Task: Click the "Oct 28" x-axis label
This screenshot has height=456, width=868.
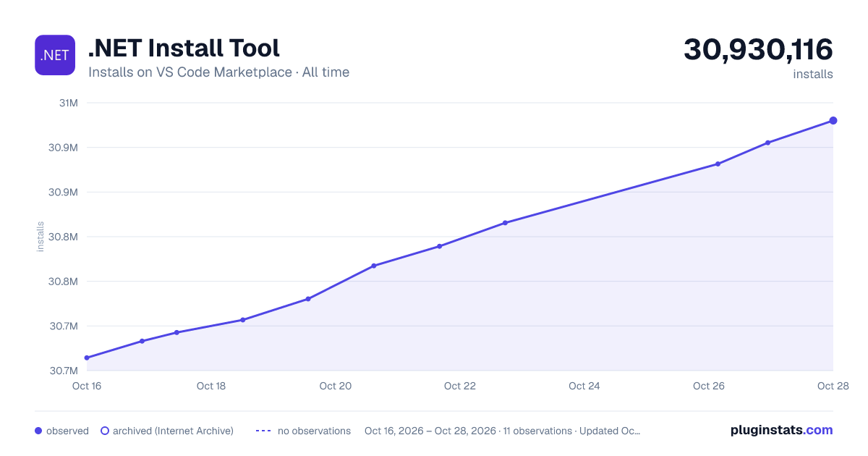Action: tap(833, 386)
